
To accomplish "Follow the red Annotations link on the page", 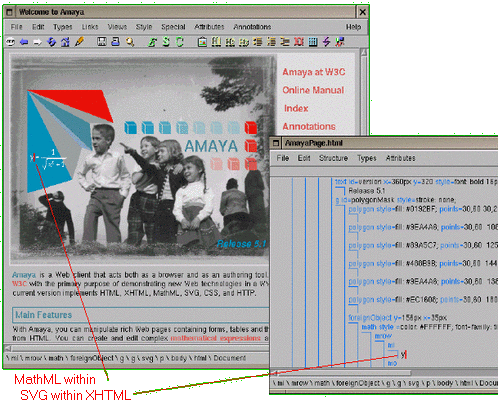I will coord(309,126).
